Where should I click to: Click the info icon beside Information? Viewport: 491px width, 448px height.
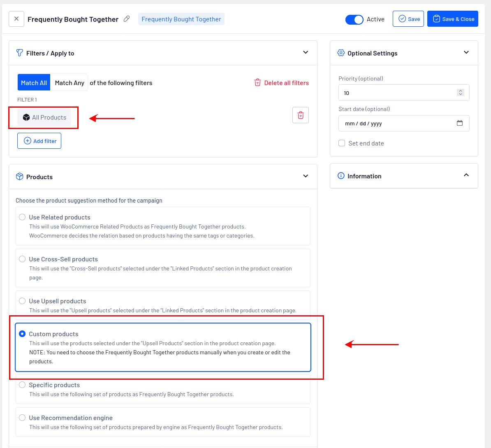coord(341,176)
